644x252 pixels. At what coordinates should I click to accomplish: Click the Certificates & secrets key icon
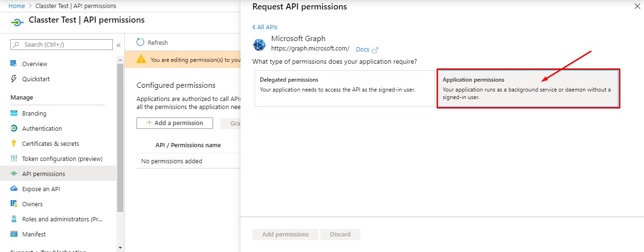point(14,143)
